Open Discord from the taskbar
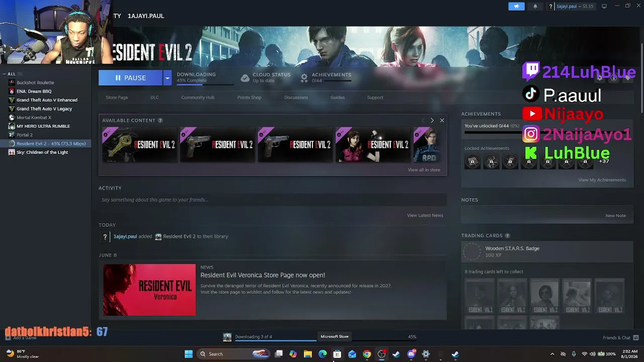Screen dimensions: 644x362 pos(411,354)
